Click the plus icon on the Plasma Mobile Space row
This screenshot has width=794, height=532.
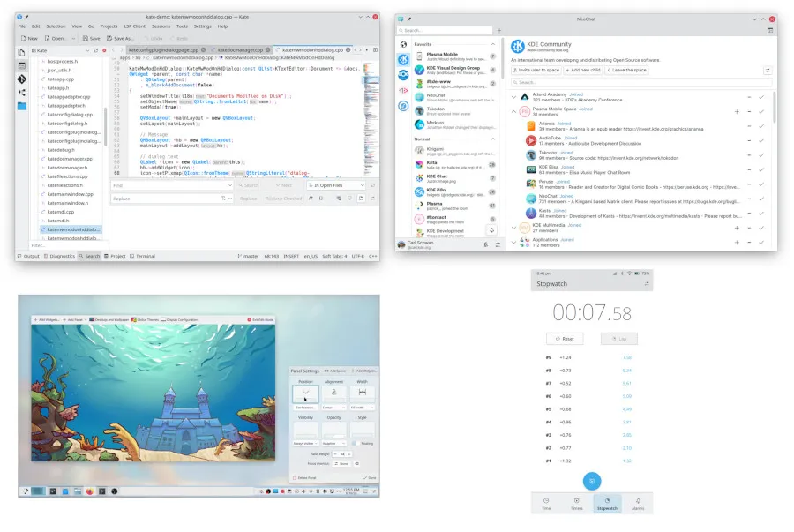[x=737, y=112]
